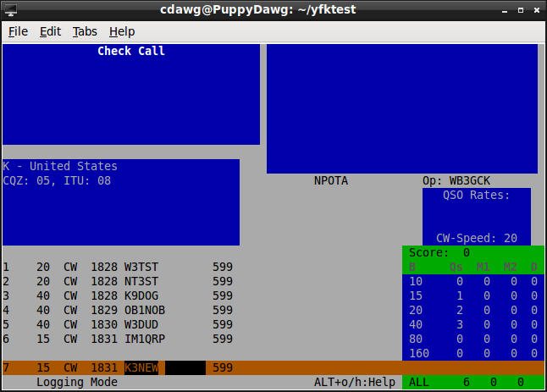Open the Tabs menu
Screen dimensions: 547x392
point(85,31)
